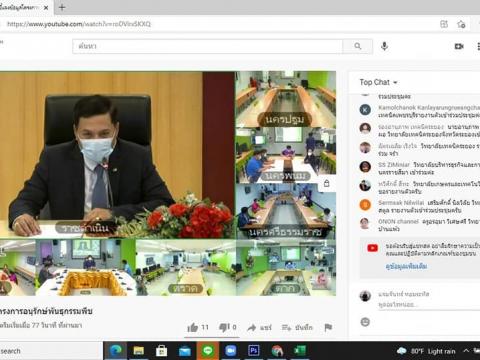Start voice search with microphone icon
This screenshot has width=480, height=360.
pos(384,46)
